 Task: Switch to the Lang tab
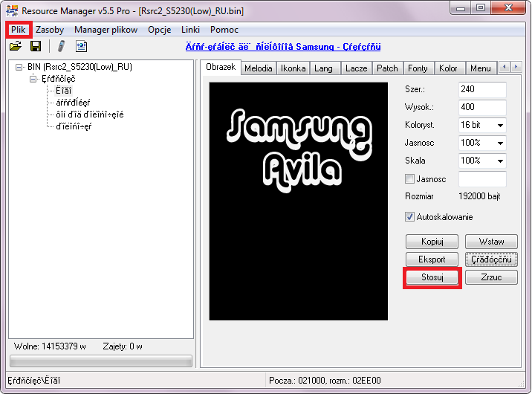(323, 68)
